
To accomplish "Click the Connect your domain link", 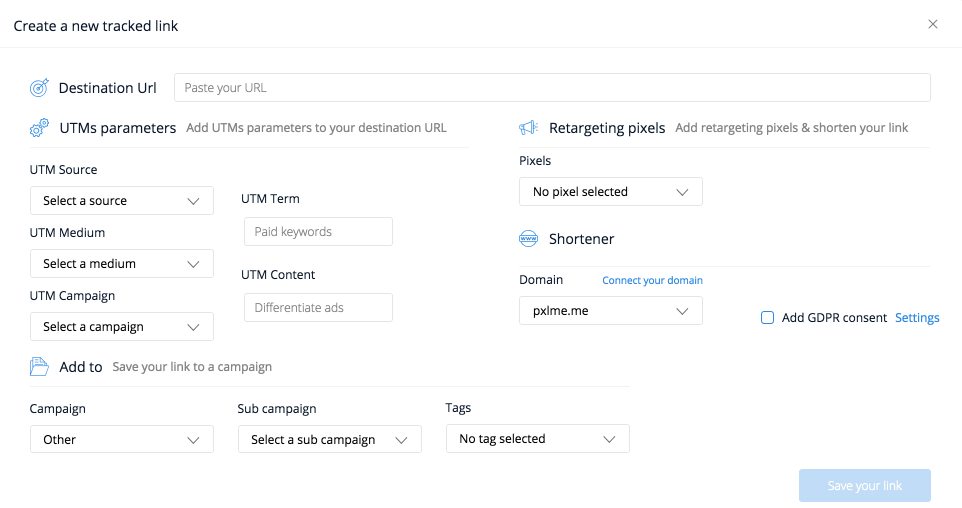I will click(x=652, y=280).
